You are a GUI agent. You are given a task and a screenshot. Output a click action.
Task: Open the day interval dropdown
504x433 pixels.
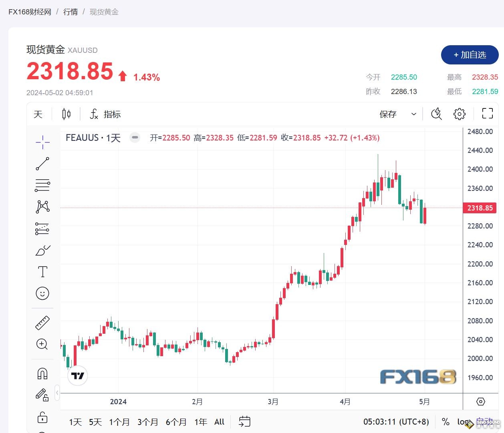[x=38, y=114]
